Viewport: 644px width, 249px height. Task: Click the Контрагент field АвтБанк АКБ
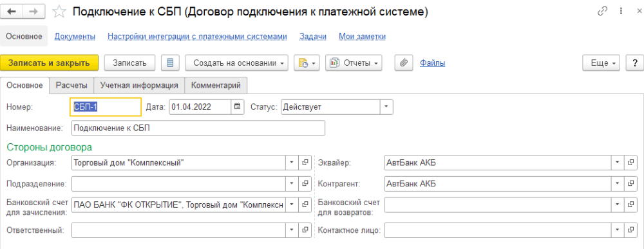click(x=498, y=183)
